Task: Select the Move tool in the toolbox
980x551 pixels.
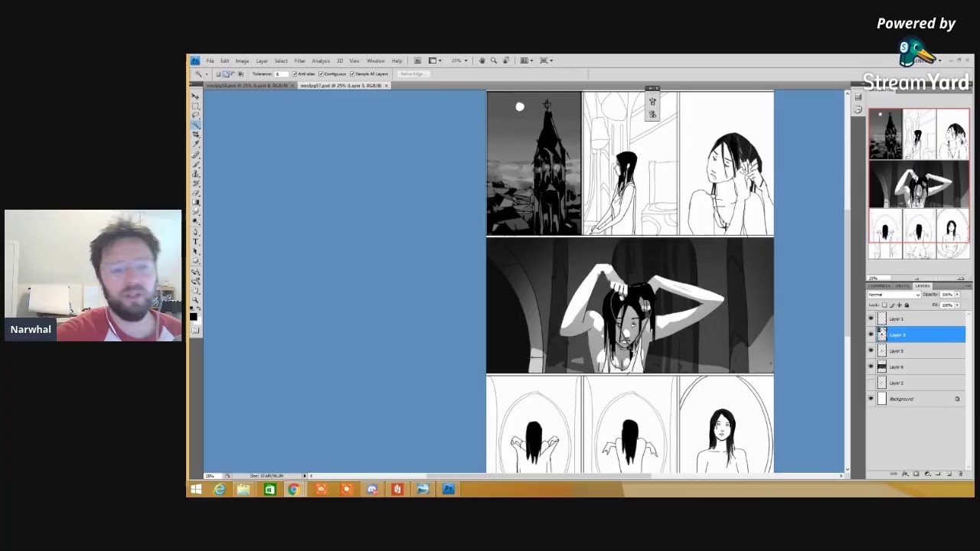Action: [195, 96]
